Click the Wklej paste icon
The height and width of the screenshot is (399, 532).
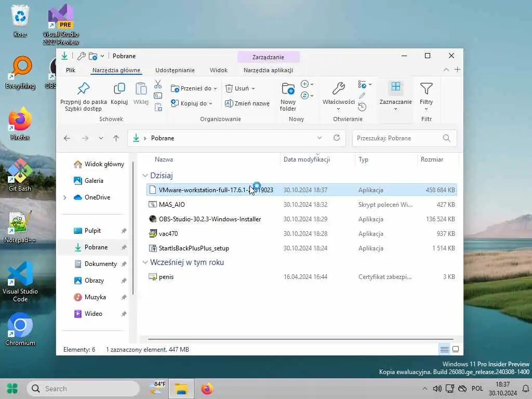[x=141, y=88]
